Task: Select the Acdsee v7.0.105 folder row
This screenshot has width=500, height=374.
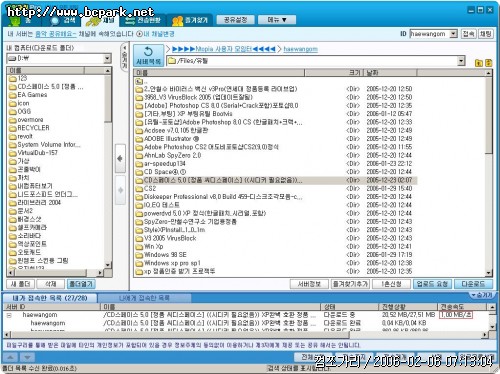Action: point(276,131)
